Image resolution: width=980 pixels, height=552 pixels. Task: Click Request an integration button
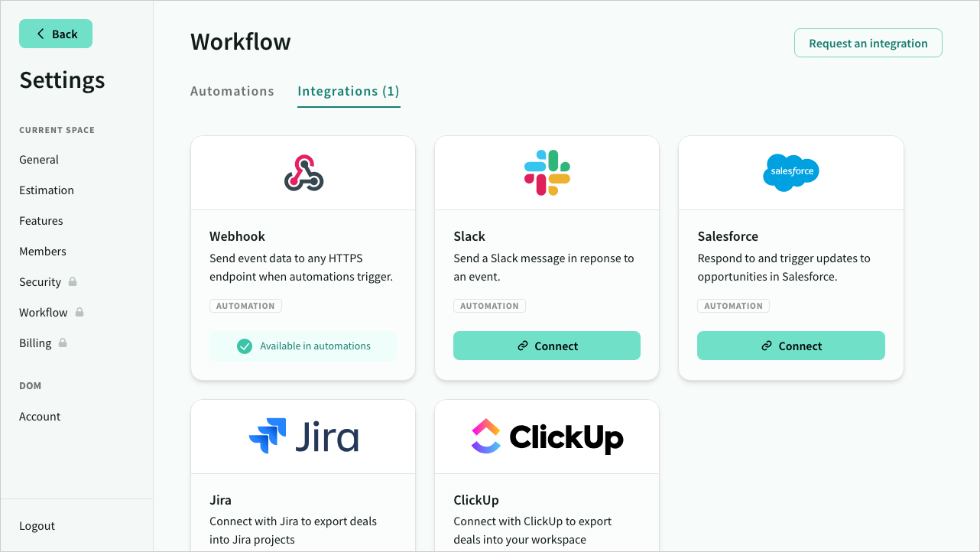[868, 44]
